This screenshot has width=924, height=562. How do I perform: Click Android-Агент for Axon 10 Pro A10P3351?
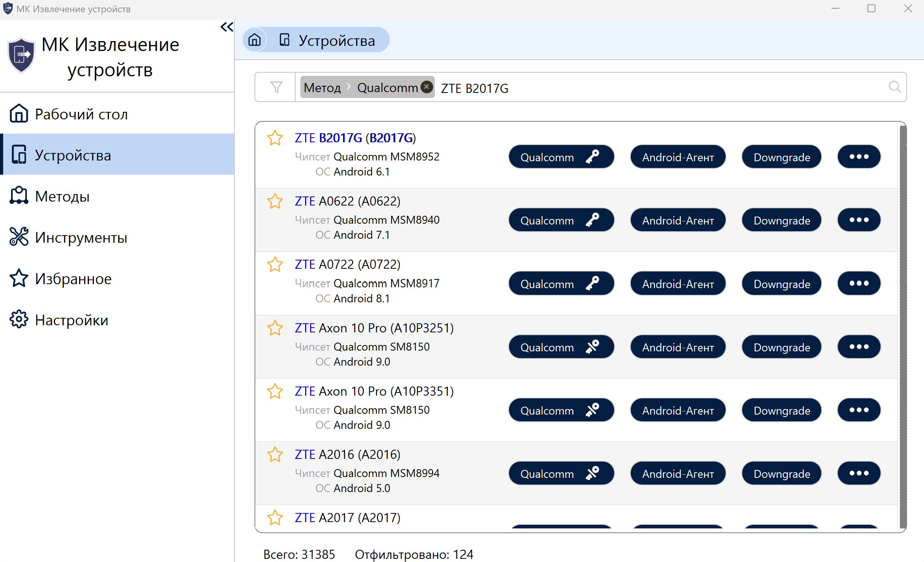click(x=678, y=410)
